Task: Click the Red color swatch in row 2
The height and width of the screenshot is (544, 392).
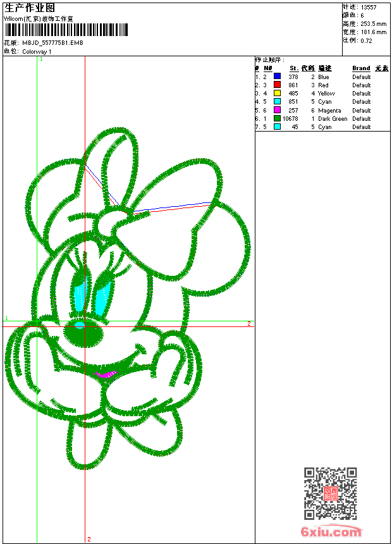Action: tap(277, 84)
